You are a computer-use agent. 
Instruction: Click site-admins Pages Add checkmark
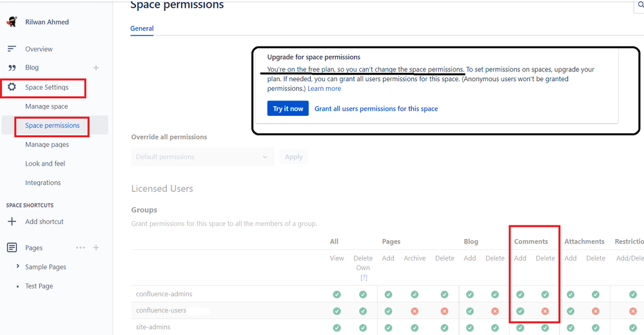(388, 328)
